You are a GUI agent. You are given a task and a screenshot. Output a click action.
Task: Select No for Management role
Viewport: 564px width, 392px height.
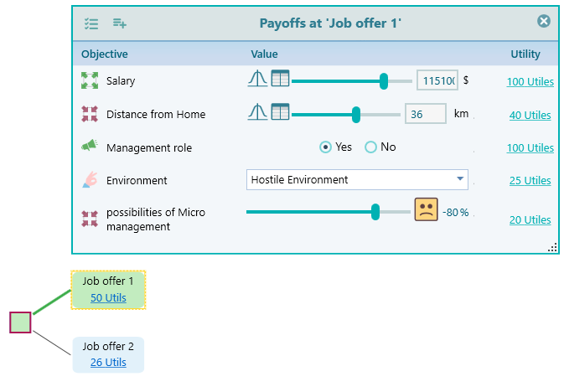(x=371, y=147)
